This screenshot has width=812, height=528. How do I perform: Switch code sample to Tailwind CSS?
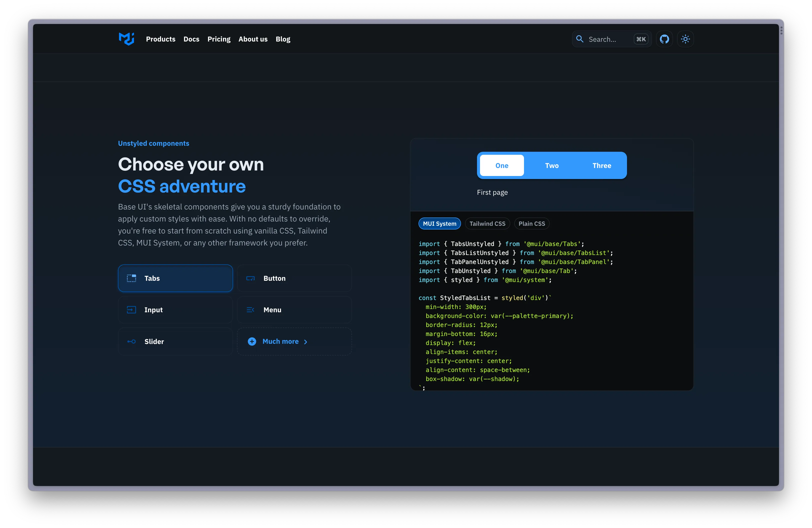487,224
